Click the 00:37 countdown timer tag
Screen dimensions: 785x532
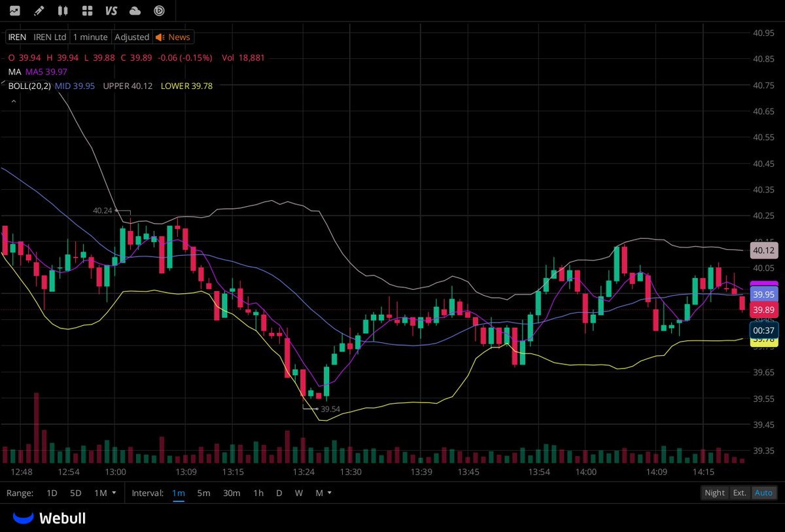764,330
